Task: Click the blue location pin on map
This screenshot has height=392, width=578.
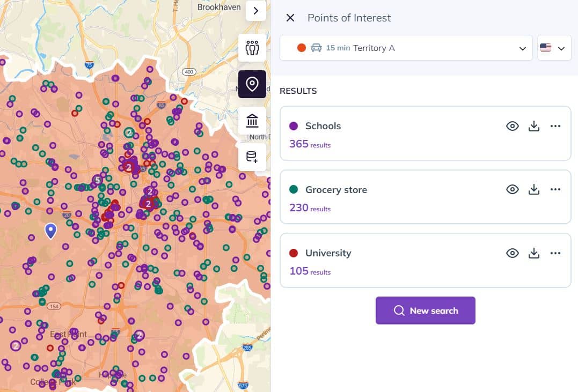Action: pos(51,231)
